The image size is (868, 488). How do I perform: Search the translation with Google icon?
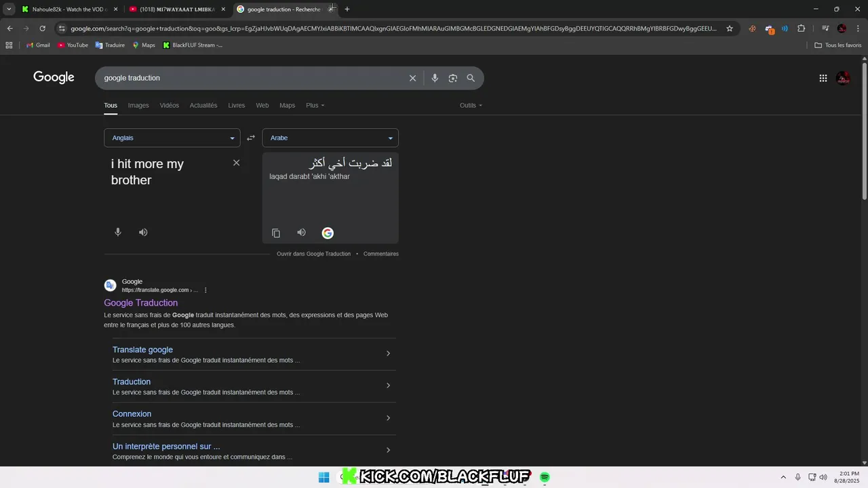(328, 233)
